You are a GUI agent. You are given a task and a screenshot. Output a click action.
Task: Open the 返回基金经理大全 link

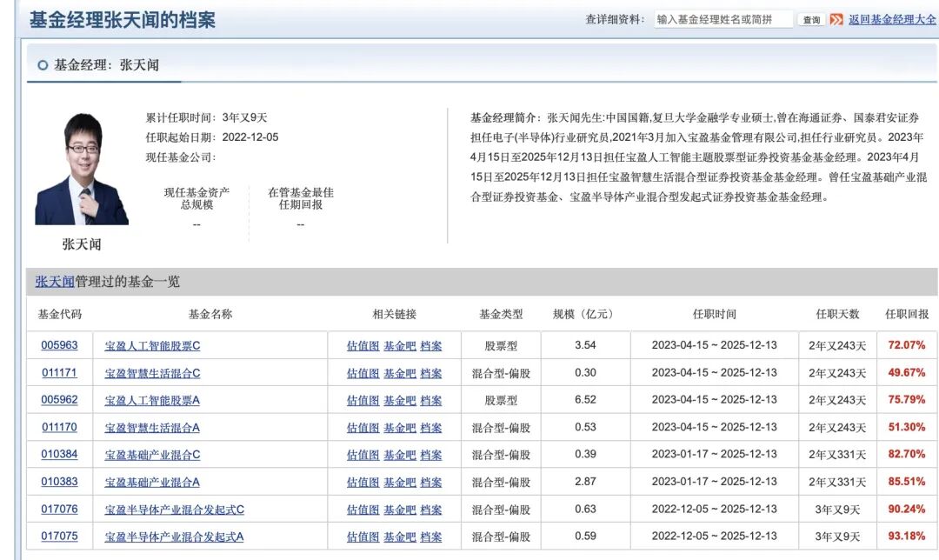point(892,20)
